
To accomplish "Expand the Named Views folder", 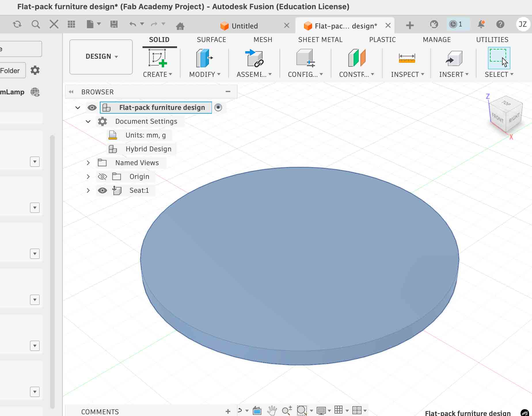I will (x=88, y=163).
